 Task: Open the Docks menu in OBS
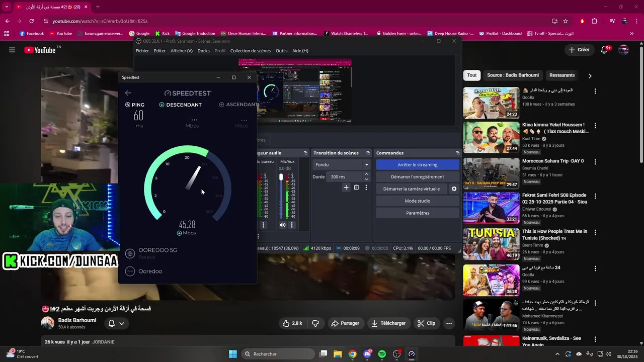point(203,51)
